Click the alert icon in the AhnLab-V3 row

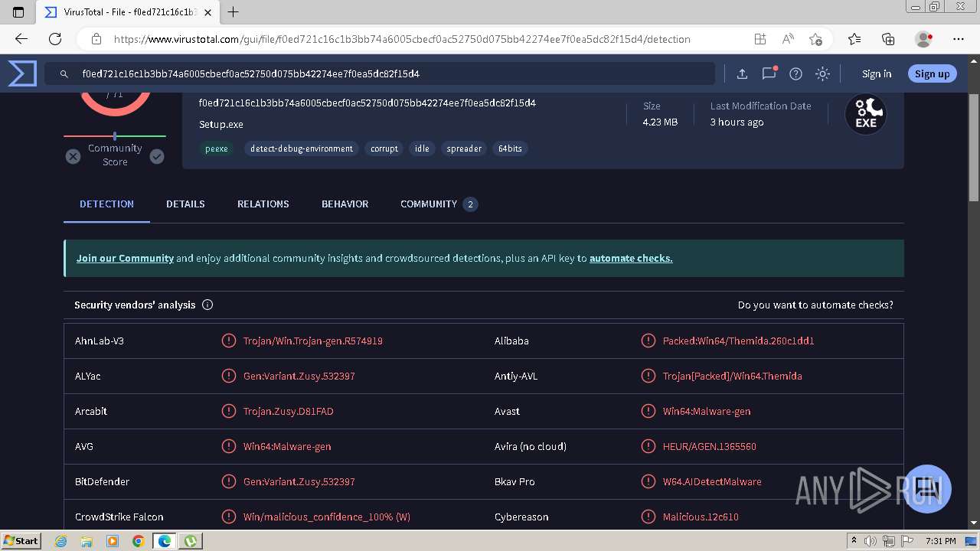pos(228,341)
